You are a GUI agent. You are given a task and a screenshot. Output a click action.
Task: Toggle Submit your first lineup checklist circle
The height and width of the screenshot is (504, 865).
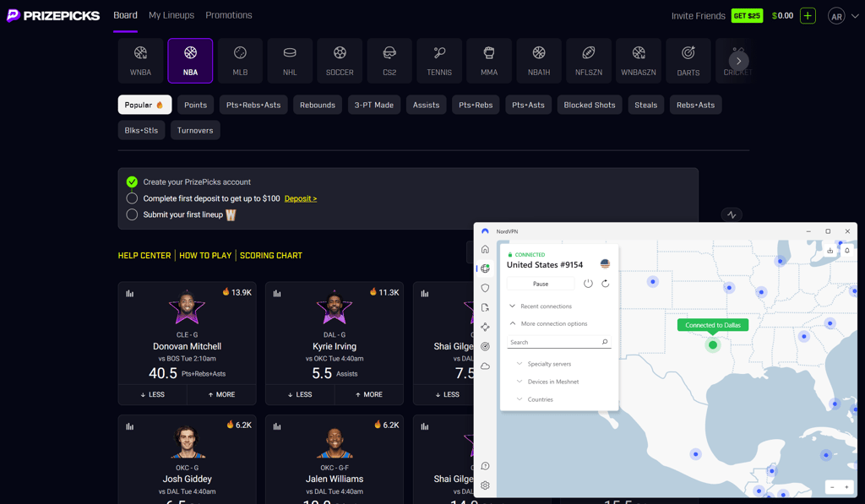click(x=132, y=214)
